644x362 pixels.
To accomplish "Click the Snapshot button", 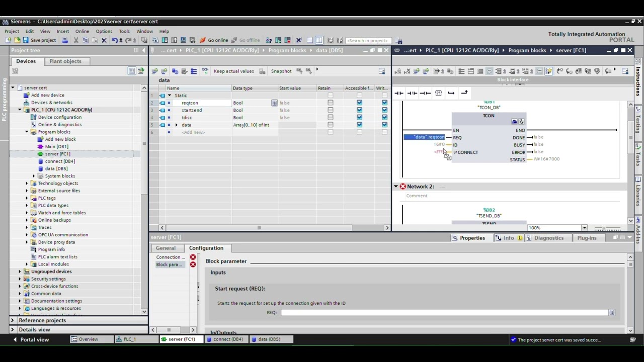I will (281, 71).
